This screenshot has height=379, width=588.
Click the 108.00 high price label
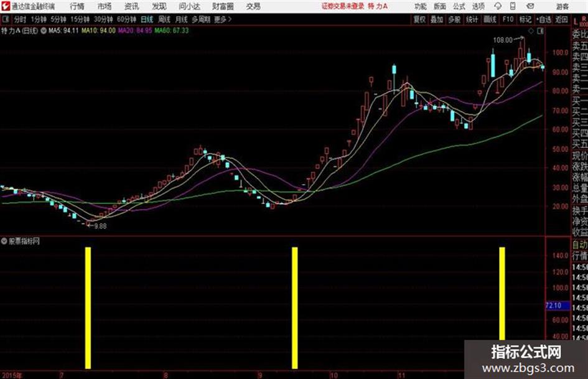coord(503,40)
